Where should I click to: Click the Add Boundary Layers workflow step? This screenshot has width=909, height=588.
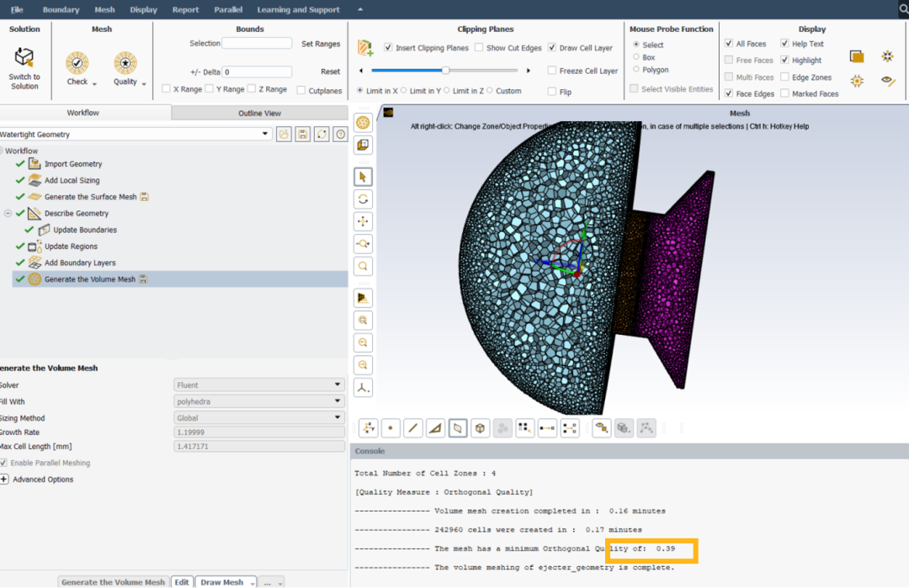coord(80,262)
